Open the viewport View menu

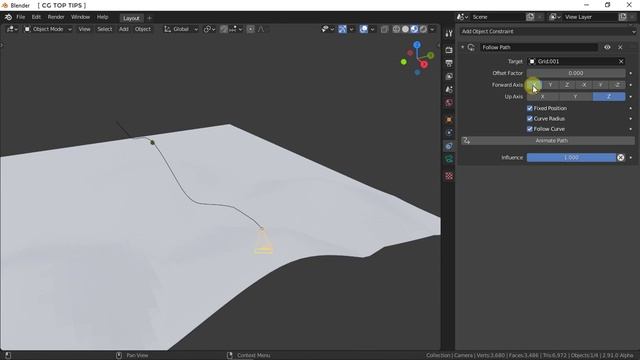(x=84, y=29)
